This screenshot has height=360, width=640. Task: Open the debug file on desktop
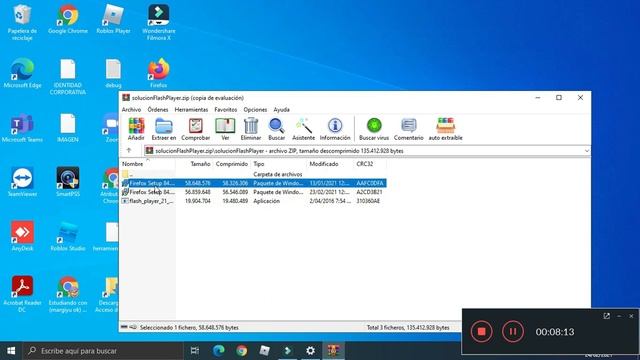click(x=113, y=73)
